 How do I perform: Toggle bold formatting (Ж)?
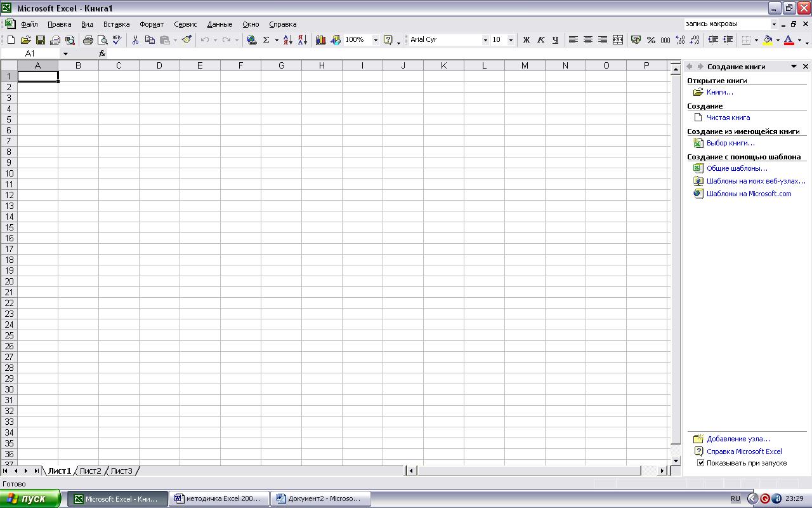[526, 39]
